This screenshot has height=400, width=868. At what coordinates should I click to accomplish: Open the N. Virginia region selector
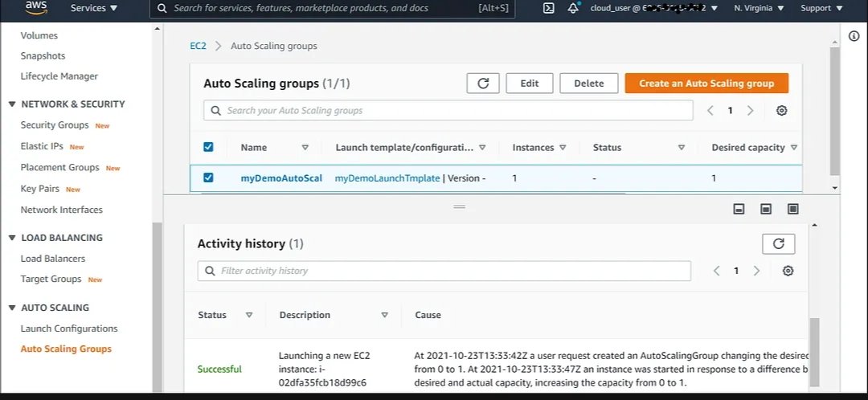(759, 8)
